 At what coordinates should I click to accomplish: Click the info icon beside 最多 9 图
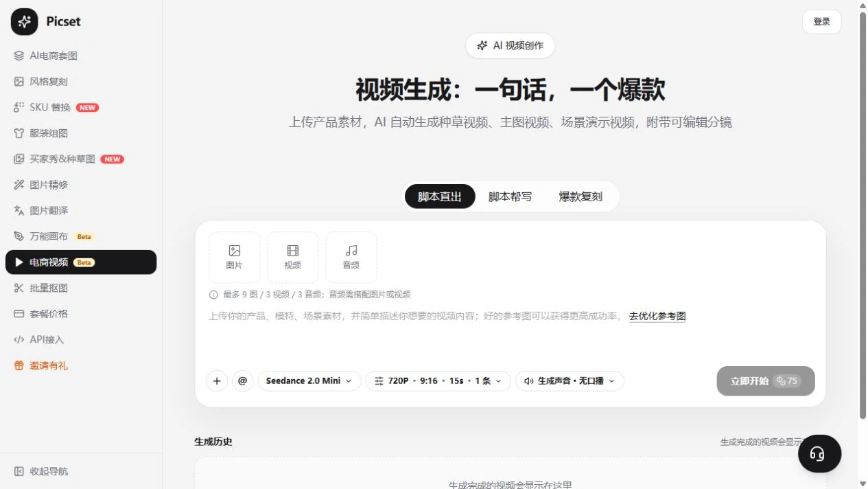click(213, 295)
